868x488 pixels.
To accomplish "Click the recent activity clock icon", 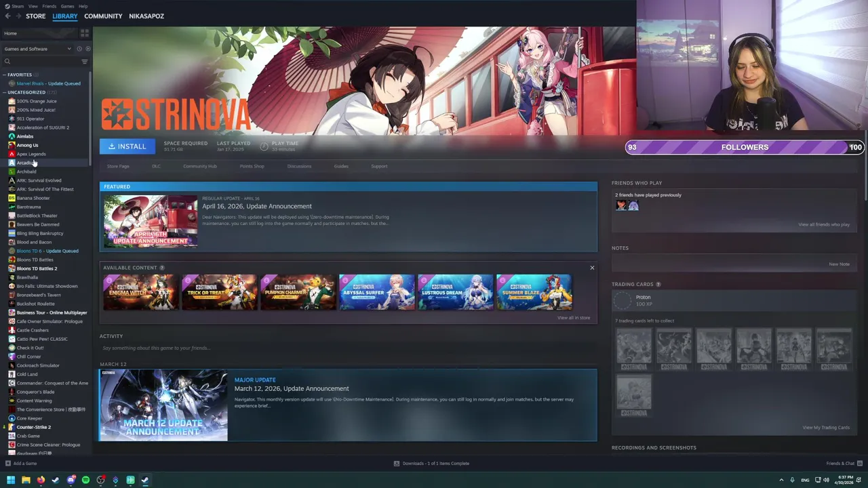I will (79, 49).
